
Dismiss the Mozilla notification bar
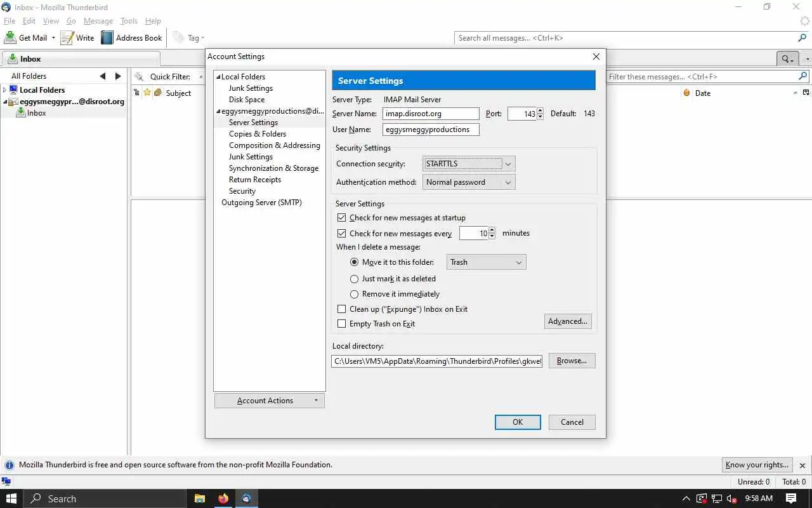(x=802, y=465)
